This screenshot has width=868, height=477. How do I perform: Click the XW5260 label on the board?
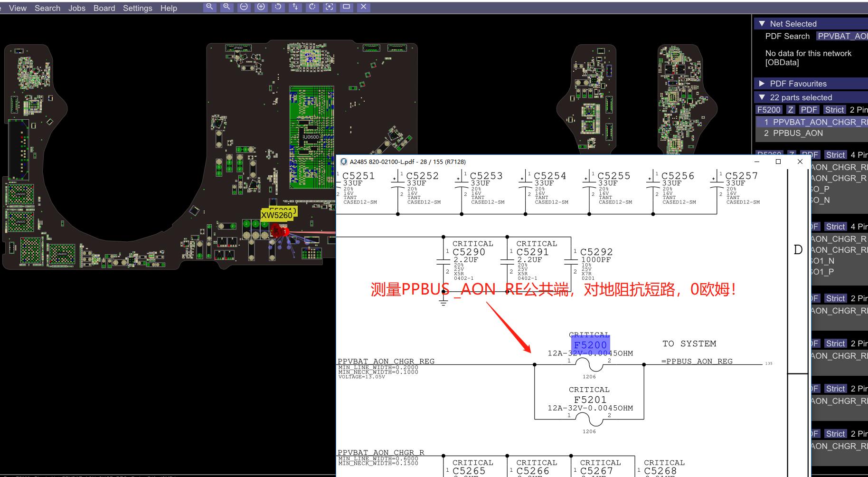click(277, 215)
